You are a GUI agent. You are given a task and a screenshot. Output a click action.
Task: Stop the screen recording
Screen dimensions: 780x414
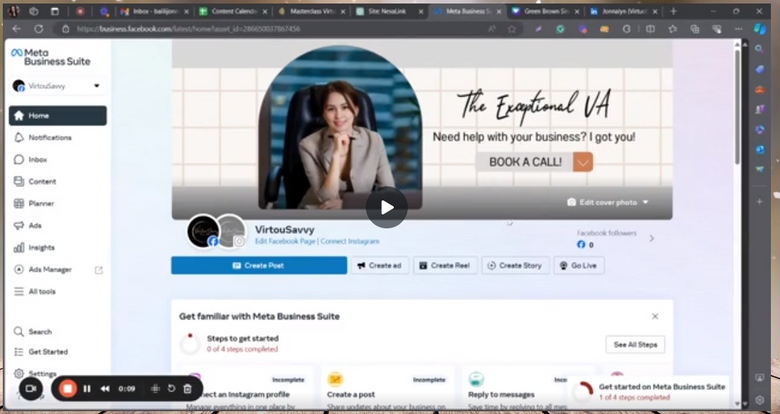(67, 389)
